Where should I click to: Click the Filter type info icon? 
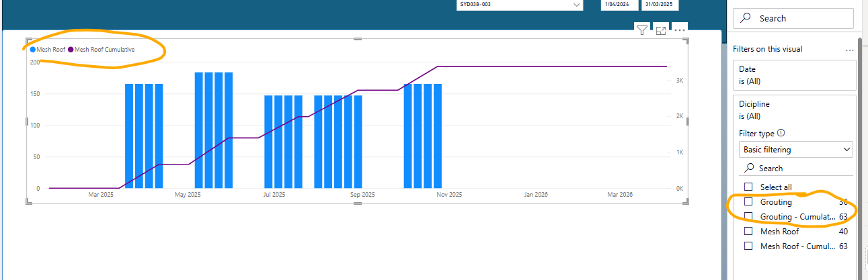coord(781,133)
